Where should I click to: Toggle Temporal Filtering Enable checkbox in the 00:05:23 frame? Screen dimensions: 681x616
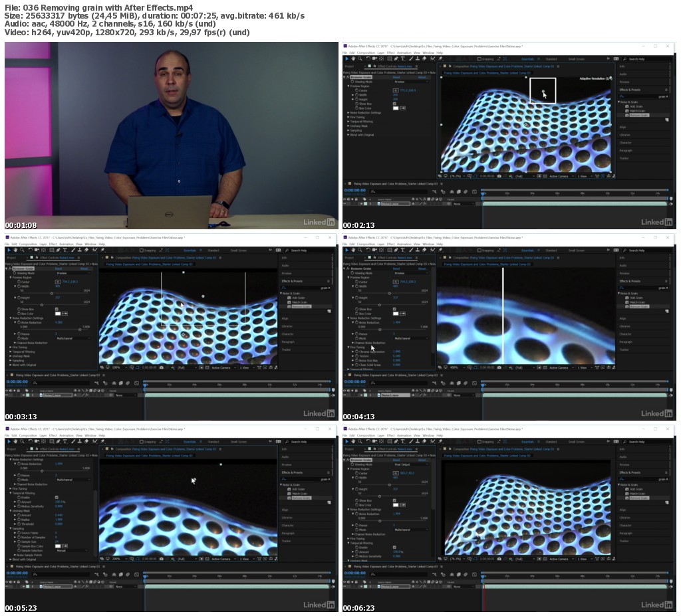pyautogui.click(x=57, y=498)
